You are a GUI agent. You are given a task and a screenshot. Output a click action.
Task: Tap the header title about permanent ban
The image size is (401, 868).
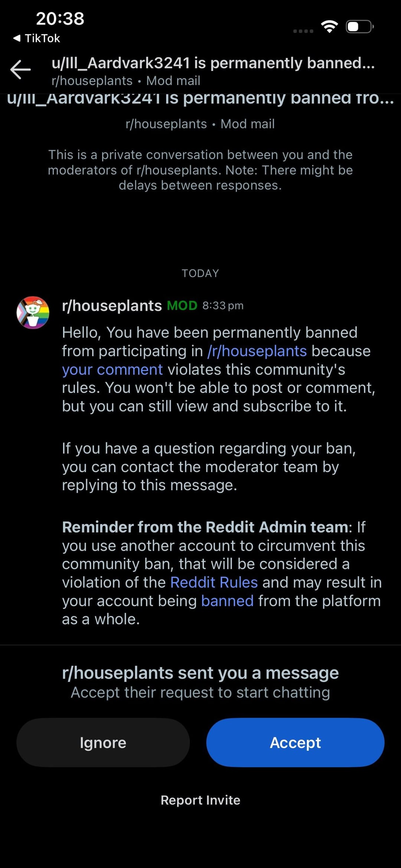point(213,63)
